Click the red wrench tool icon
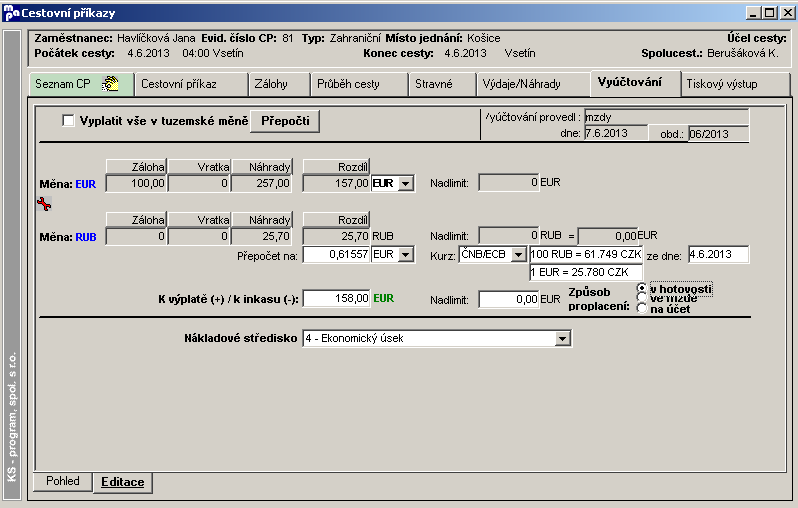Image resolution: width=798 pixels, height=508 pixels. pyautogui.click(x=44, y=204)
